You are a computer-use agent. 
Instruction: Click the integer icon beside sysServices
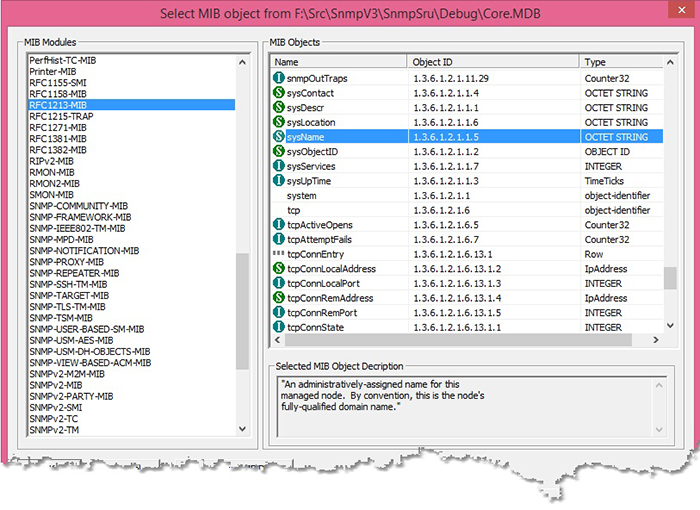pos(279,166)
